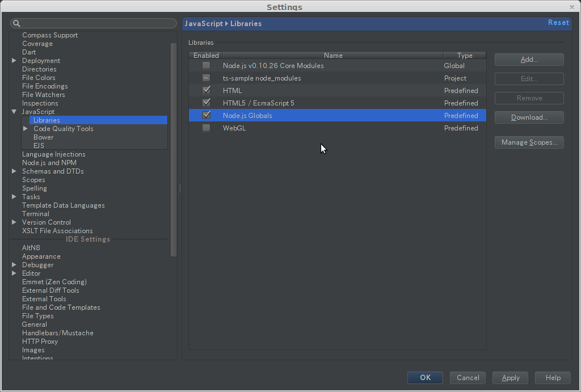Screen dimensions: 581x392
Task: Click the Add... button
Action: (529, 60)
